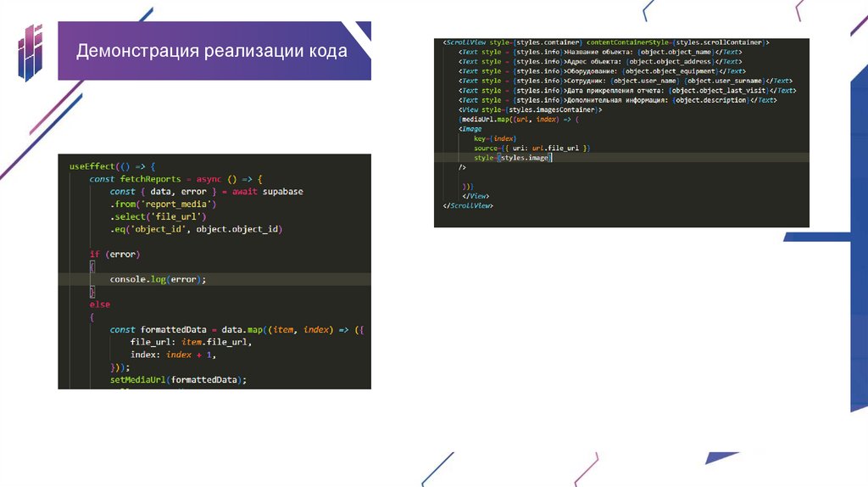This screenshot has width=868, height=487.
Task: Click the '{mediaUrl.map((url, index) => (' line
Action: [518, 119]
